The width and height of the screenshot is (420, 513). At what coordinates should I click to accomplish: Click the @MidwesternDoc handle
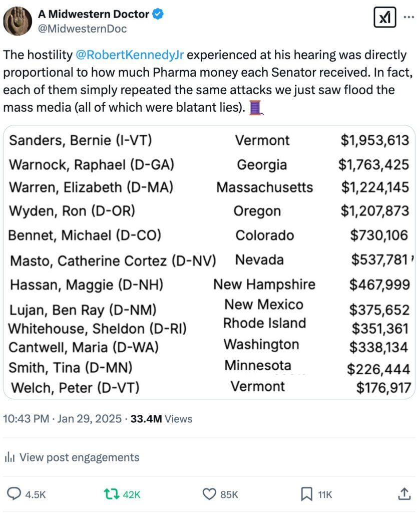pos(83,29)
